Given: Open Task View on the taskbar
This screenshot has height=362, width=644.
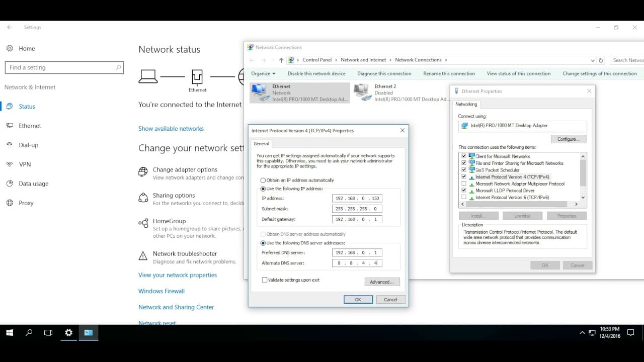Looking at the screenshot, I should [x=48, y=333].
